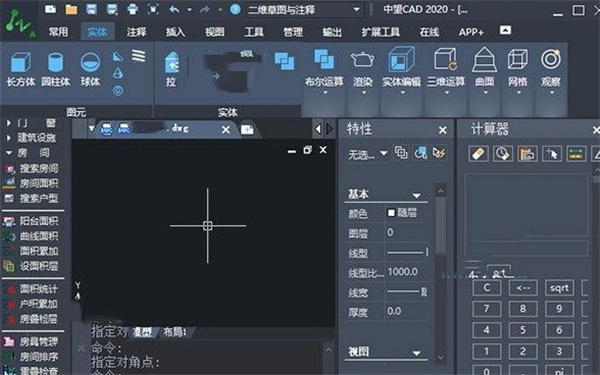Expand the 曲面 surface dropdown
Viewport: 600px width, 375px height.
coord(485,92)
